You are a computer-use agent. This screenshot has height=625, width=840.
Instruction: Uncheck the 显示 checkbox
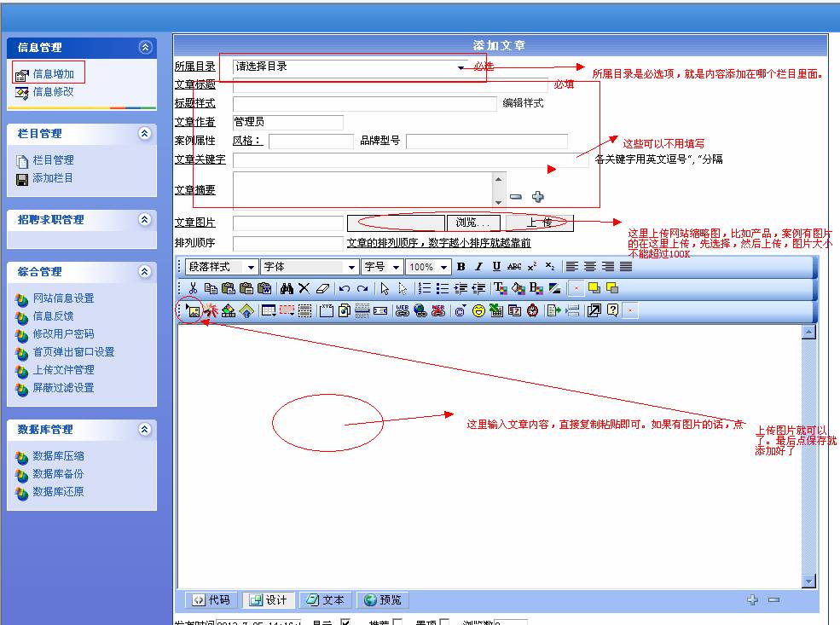coord(345,621)
